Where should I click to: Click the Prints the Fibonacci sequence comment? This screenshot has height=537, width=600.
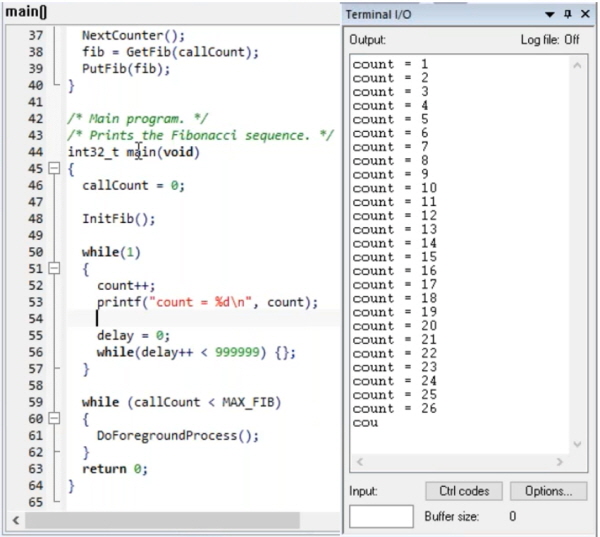(x=201, y=135)
